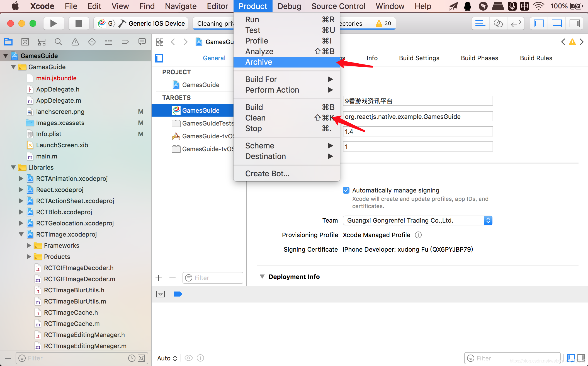Expand the Frameworks folder
588x366 pixels.
pyautogui.click(x=29, y=245)
